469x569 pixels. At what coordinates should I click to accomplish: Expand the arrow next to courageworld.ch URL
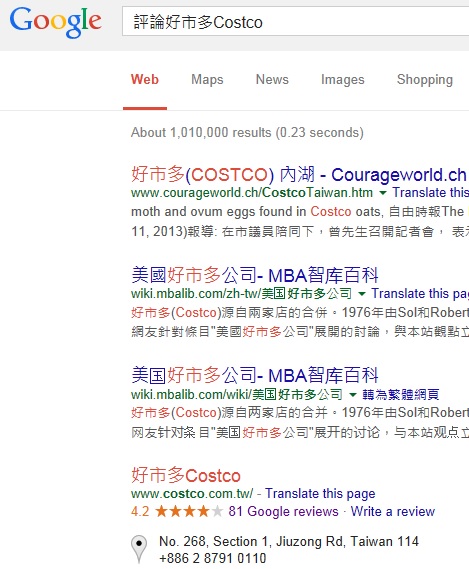pyautogui.click(x=382, y=193)
